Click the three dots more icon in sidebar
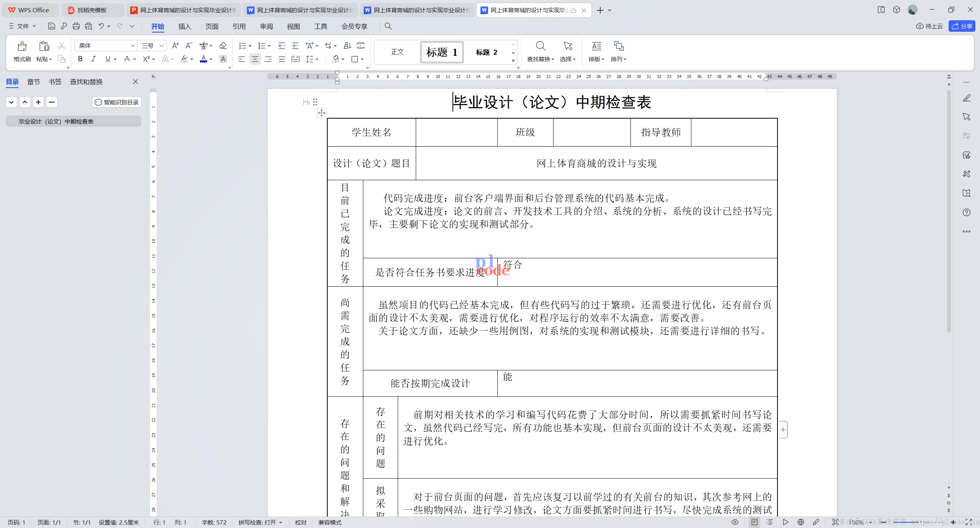Screen dimensions: 980x528 coord(967,231)
